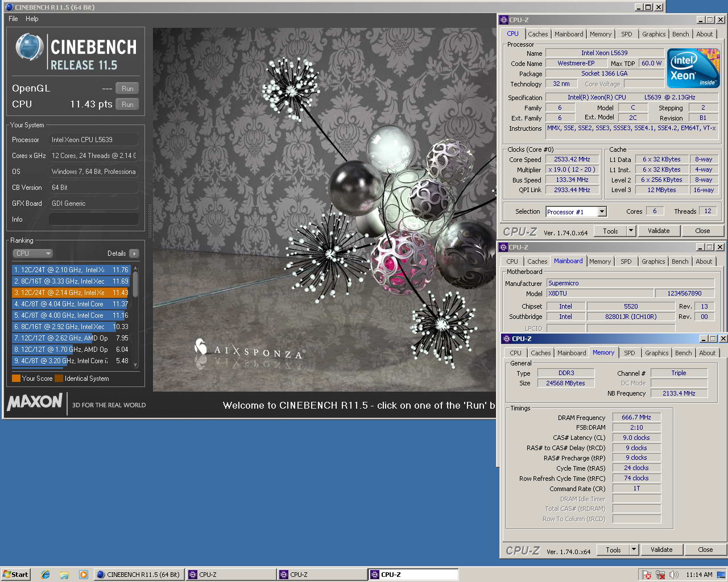Screen dimensions: 728x582
Task: Switch to CINEBENCH R11.5 taskbar button
Action: point(138,575)
